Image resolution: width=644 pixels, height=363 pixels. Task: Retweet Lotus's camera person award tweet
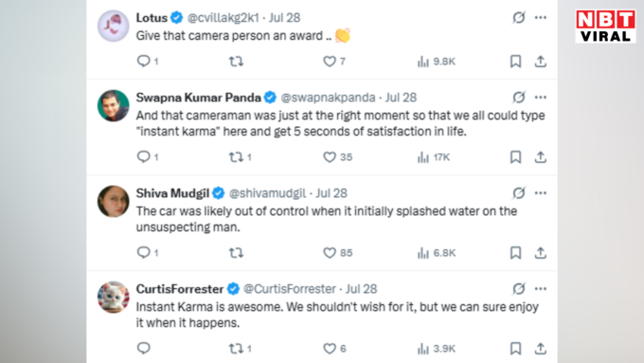[236, 62]
